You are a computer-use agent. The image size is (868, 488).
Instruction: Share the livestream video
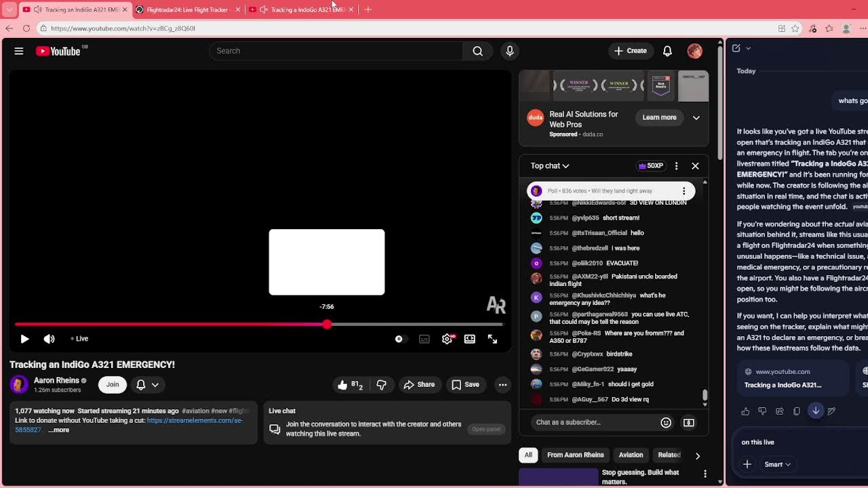tap(419, 385)
